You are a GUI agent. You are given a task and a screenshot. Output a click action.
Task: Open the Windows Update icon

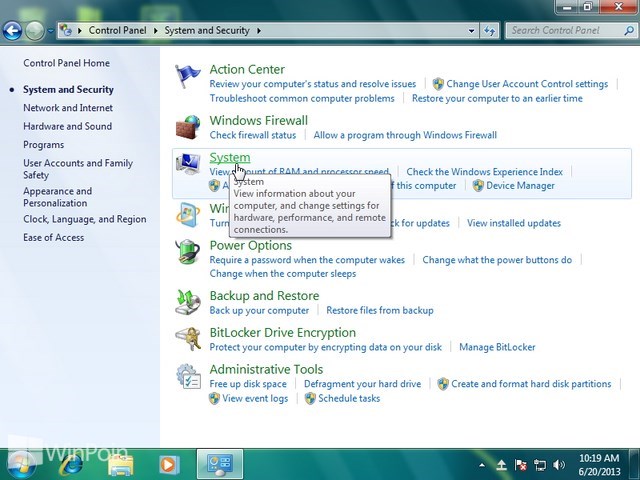pyautogui.click(x=188, y=214)
